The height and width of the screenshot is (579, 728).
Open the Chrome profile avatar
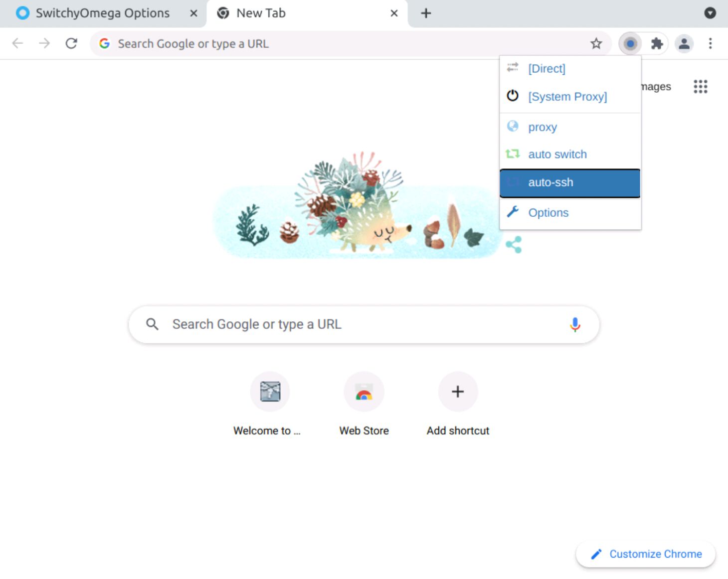(684, 44)
